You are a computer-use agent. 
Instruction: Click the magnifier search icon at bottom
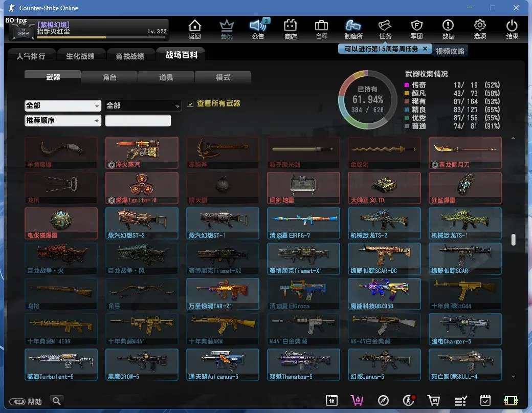(57, 401)
